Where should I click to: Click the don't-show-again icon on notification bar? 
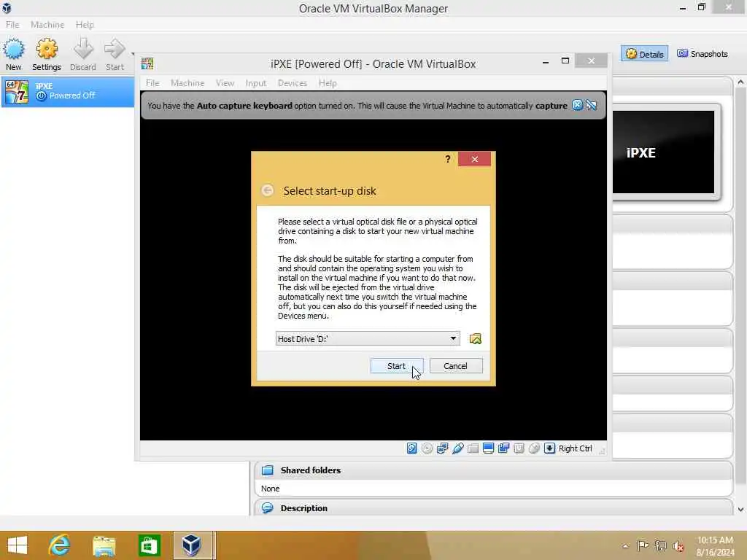pos(591,105)
